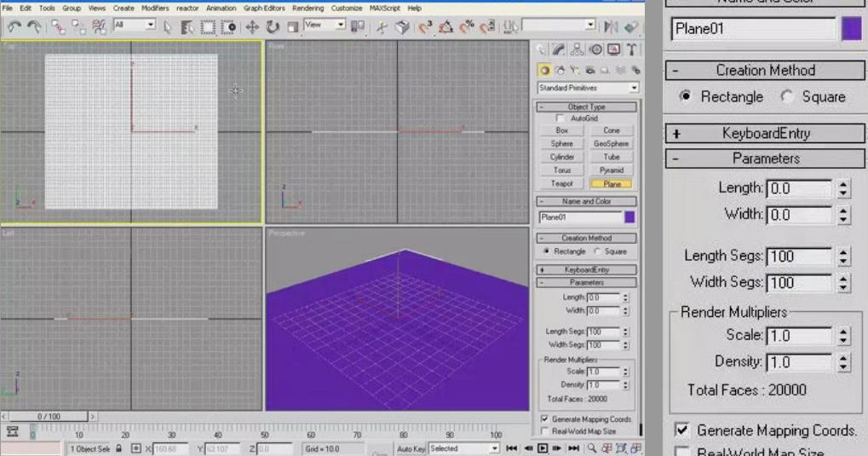Expand KeyboardEntry rollout in enlarged panel
Screen dimensions: 868x456
click(765, 134)
